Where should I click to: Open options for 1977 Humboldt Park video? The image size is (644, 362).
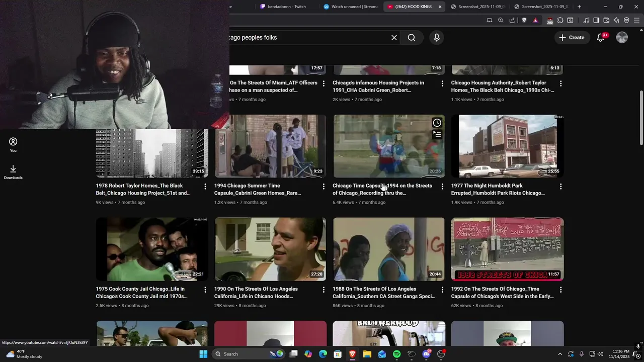pyautogui.click(x=560, y=187)
